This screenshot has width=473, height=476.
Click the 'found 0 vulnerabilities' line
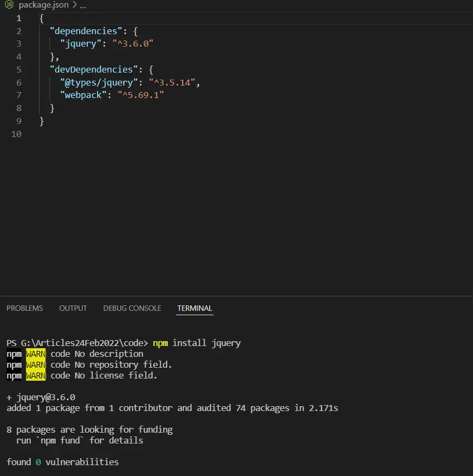pyautogui.click(x=63, y=462)
